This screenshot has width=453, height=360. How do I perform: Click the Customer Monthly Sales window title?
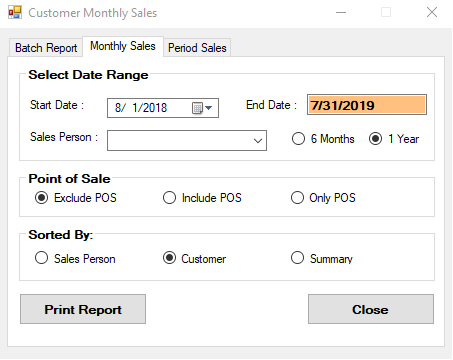pos(93,13)
